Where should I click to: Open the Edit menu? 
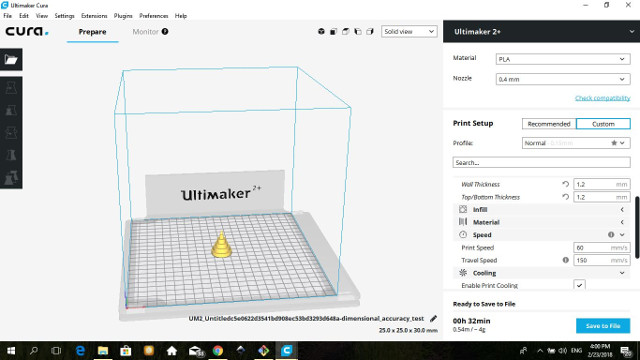pyautogui.click(x=24, y=16)
